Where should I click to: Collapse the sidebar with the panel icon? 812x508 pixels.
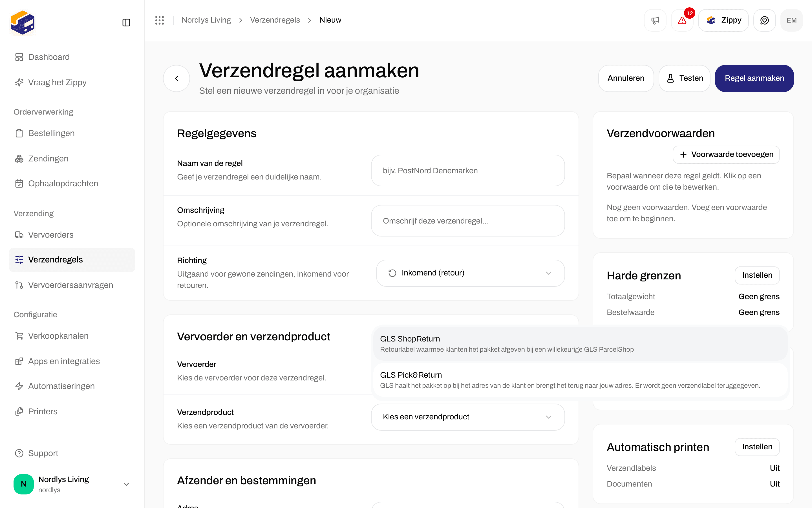[x=126, y=23]
